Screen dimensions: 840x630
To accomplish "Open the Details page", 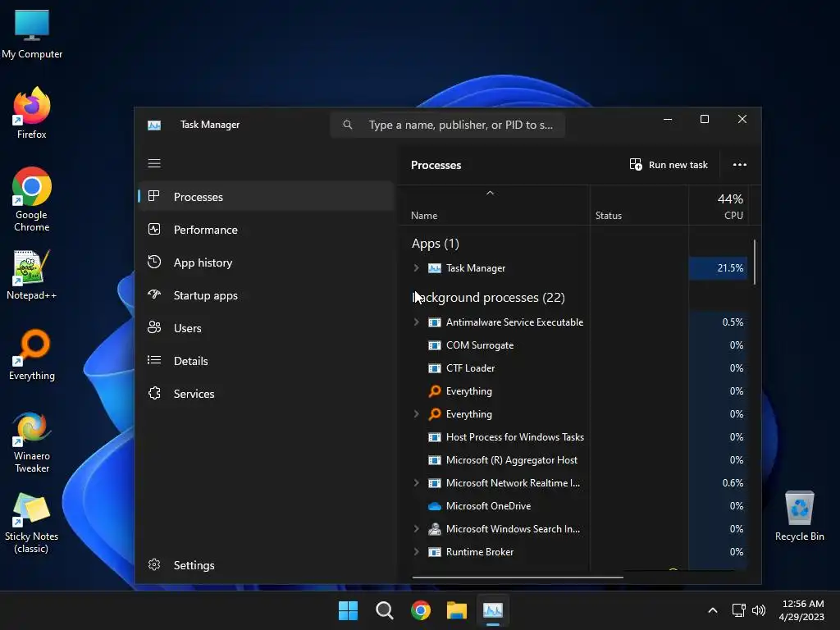I will (267, 361).
